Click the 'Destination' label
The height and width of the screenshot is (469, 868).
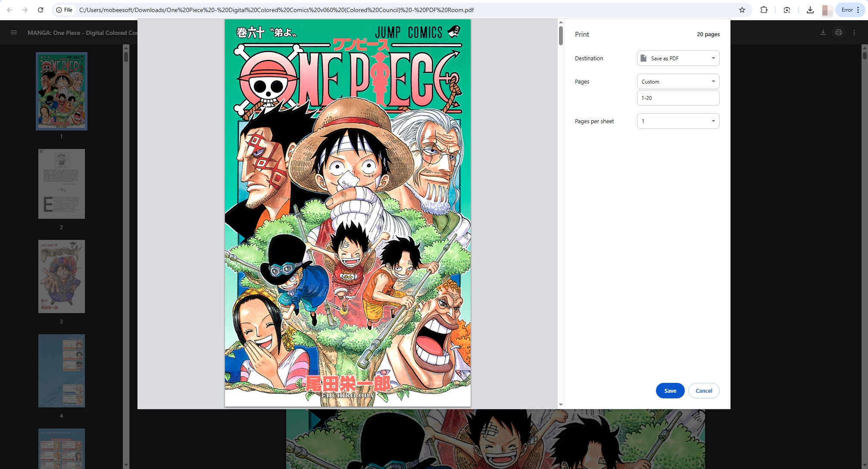[x=589, y=59]
